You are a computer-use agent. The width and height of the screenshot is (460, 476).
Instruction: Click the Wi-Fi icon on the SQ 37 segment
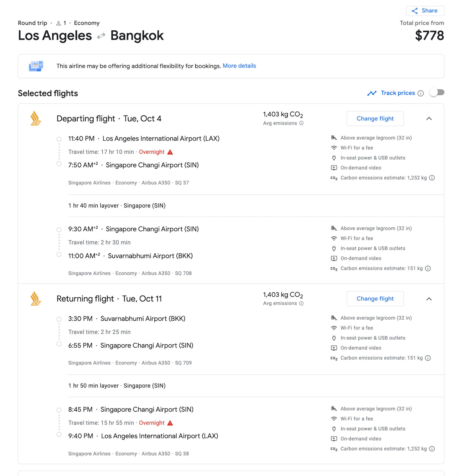tap(334, 148)
